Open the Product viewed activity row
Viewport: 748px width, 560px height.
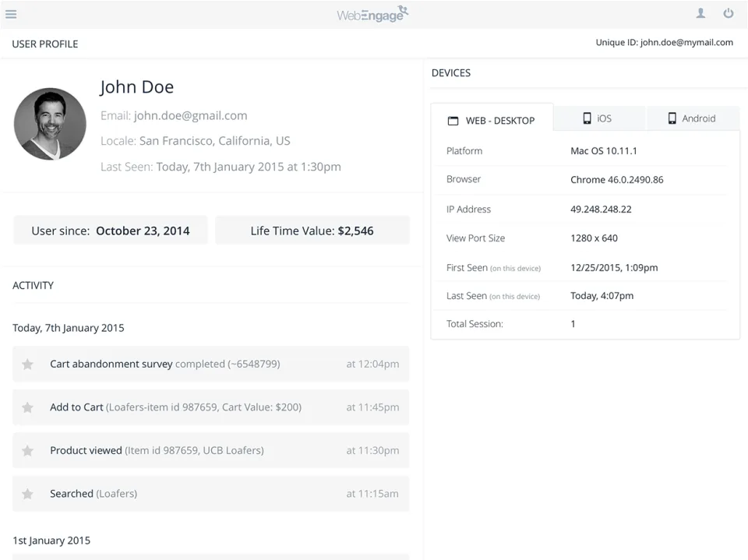(211, 450)
